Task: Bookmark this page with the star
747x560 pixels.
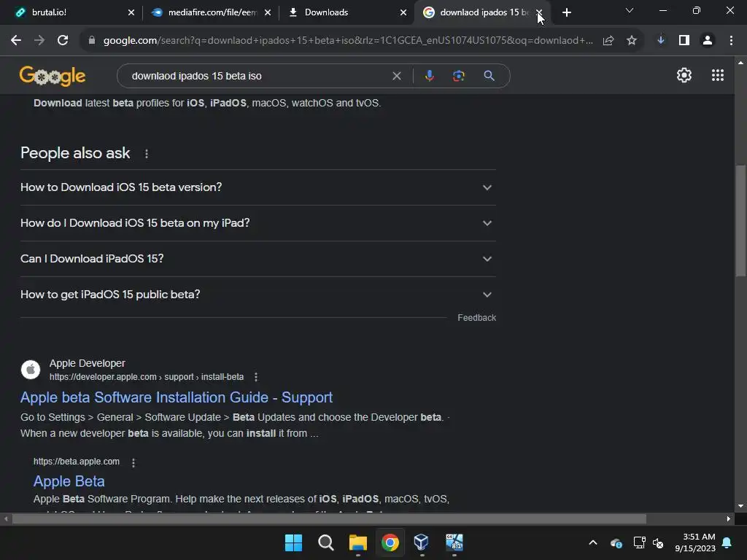Action: [x=631, y=41]
